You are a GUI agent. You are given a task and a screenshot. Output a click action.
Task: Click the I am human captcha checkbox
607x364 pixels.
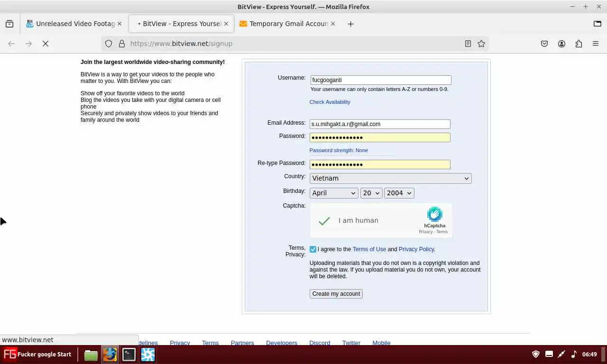(x=324, y=221)
